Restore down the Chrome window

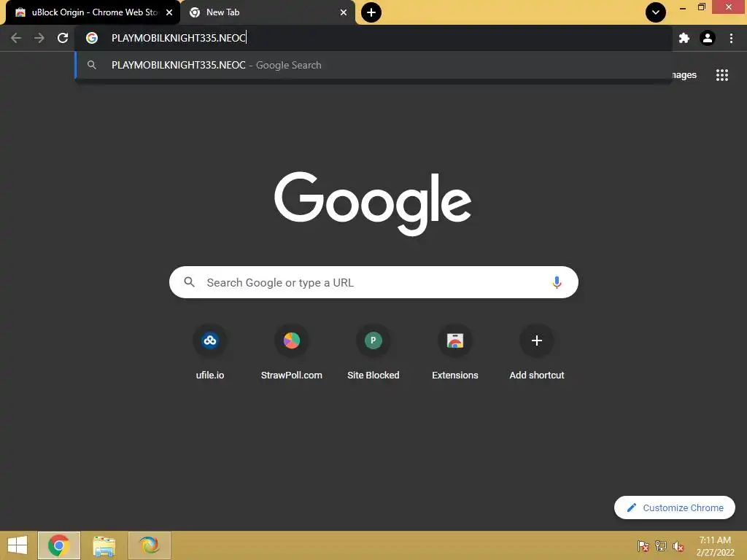(701, 7)
